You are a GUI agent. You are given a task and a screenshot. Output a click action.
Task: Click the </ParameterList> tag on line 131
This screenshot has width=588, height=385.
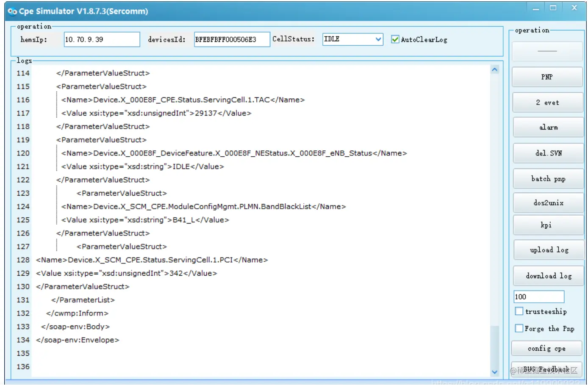[83, 300]
